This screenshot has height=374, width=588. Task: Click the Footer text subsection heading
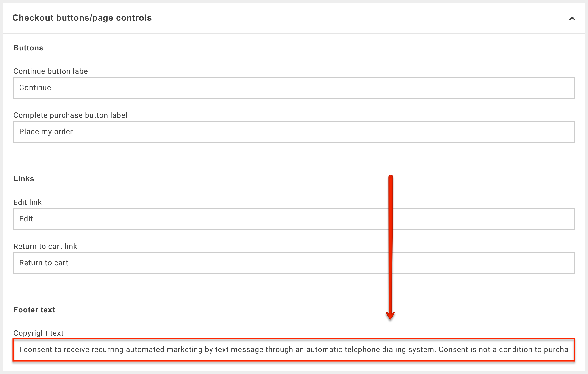tap(34, 310)
